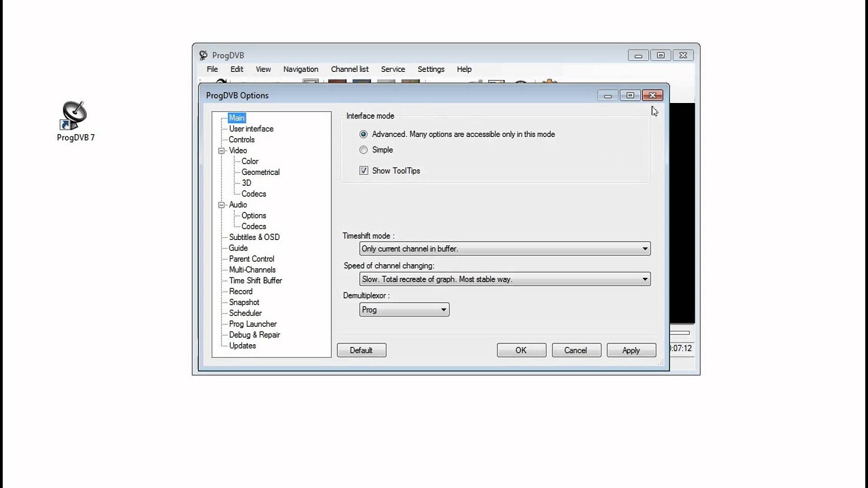Open the Settings menu
868x488 pixels.
pyautogui.click(x=431, y=69)
